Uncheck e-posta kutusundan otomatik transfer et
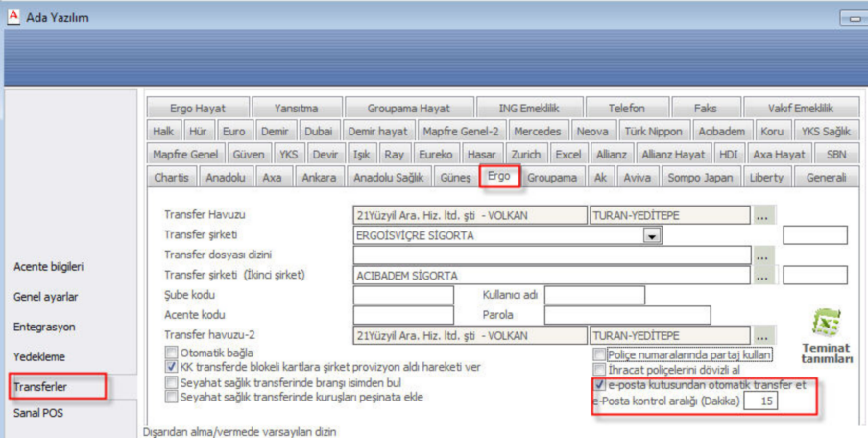 click(600, 386)
